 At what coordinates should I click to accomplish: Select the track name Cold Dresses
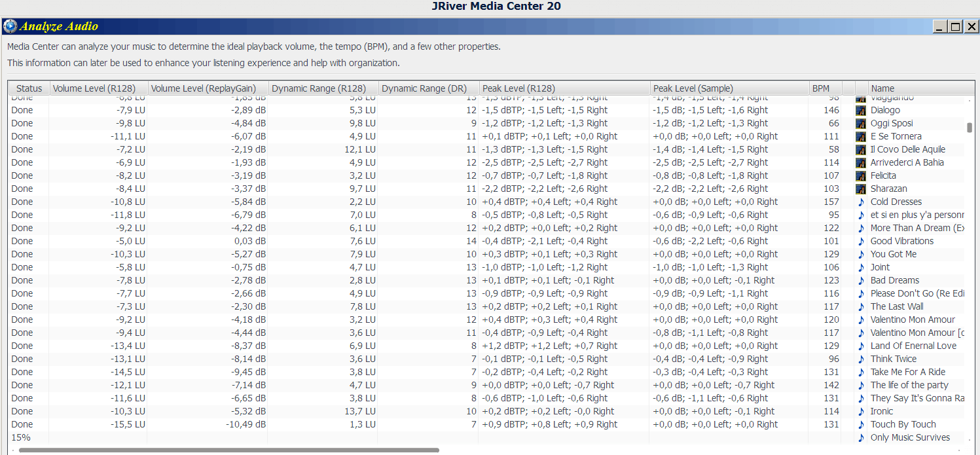896,202
